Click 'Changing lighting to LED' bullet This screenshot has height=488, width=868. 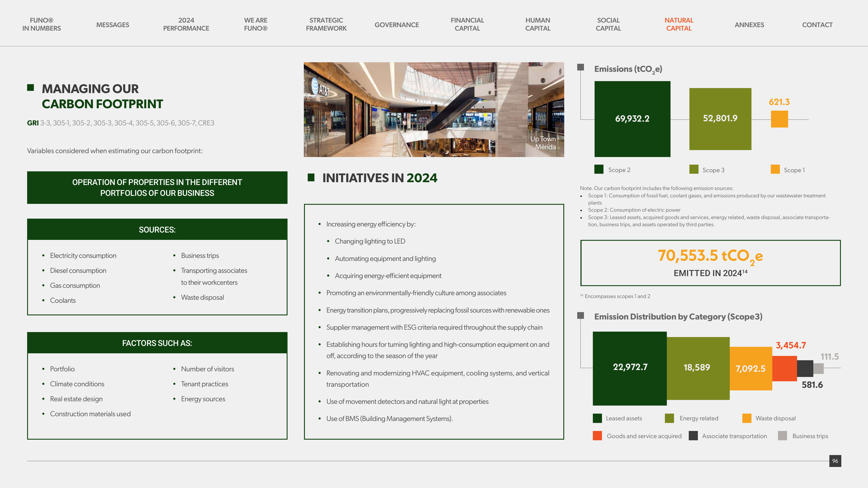[370, 241]
